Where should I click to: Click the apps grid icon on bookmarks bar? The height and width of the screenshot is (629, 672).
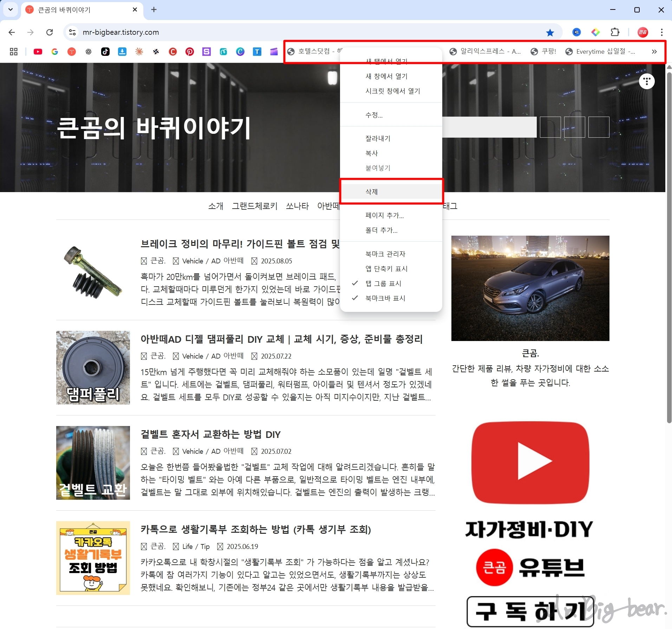(x=13, y=52)
